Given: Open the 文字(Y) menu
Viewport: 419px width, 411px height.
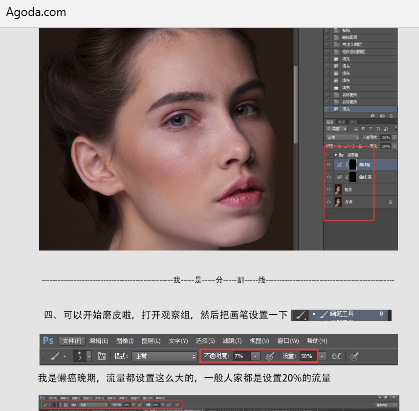Looking at the screenshot, I should pyautogui.click(x=178, y=341).
